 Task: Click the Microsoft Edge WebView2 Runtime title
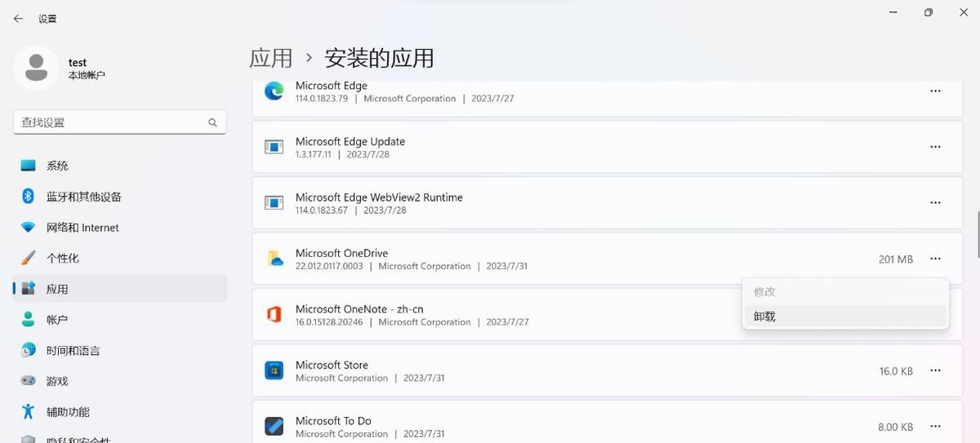tap(379, 197)
